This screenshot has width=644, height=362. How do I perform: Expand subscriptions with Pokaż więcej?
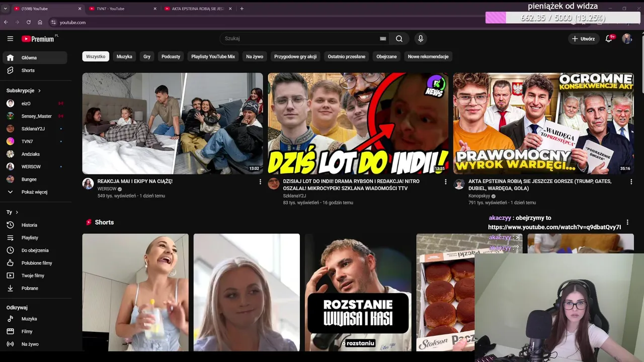(34, 192)
